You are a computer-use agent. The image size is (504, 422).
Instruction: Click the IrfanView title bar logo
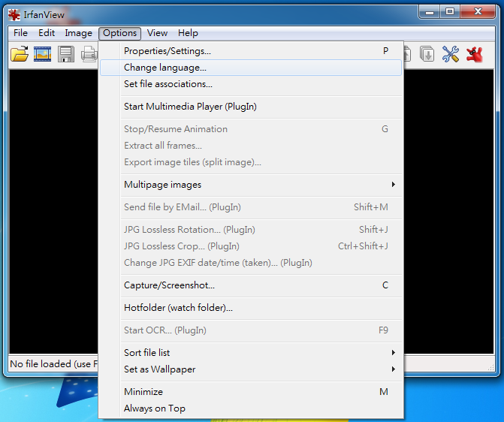click(14, 15)
